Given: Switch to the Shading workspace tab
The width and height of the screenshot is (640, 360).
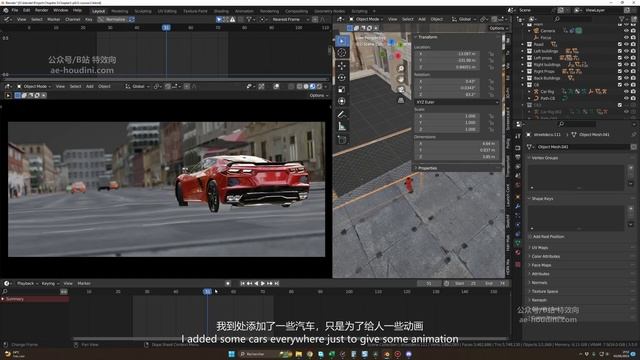Looking at the screenshot, I should tap(221, 11).
